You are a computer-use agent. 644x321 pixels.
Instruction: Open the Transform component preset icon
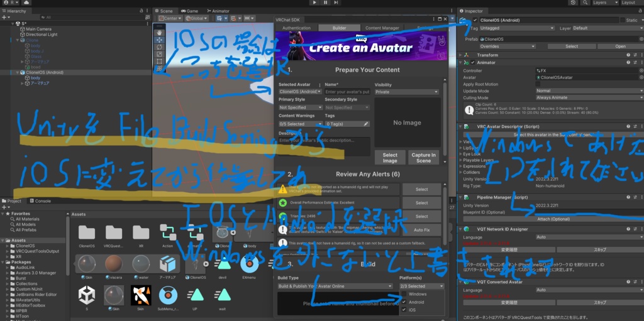point(635,55)
